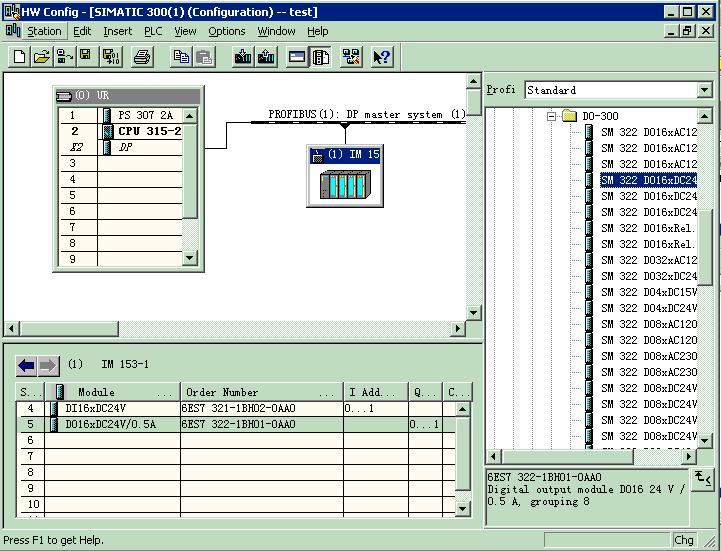721x551 pixels.
Task: Click the context Help arrow icon
Action: click(x=381, y=57)
